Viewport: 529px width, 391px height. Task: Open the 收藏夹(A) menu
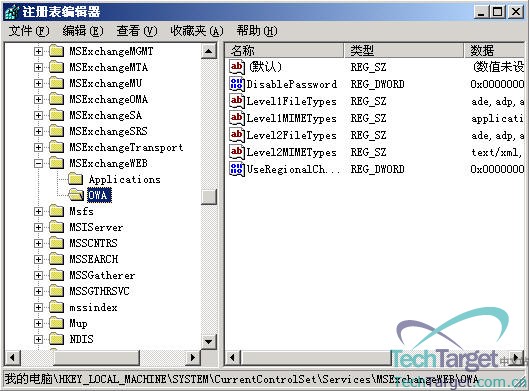197,31
